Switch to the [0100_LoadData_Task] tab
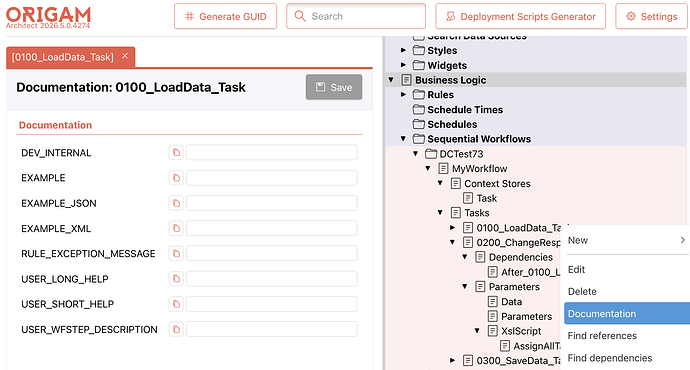Screen dimensions: 690x370 pos(62,57)
